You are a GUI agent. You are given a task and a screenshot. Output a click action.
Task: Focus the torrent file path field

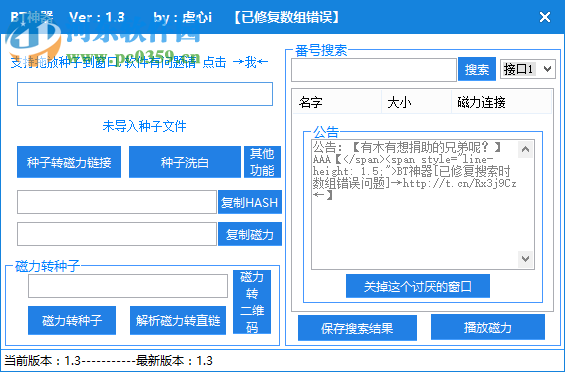(x=145, y=94)
